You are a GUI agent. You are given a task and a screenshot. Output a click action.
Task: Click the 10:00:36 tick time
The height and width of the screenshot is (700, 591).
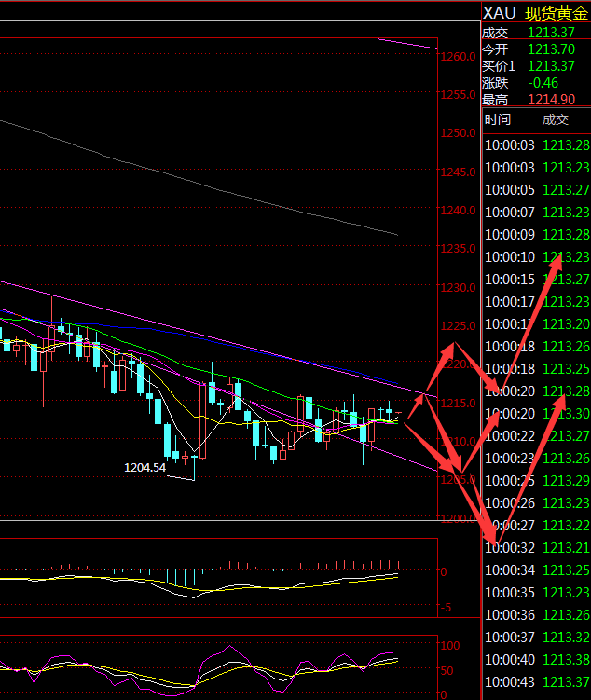tap(510, 615)
